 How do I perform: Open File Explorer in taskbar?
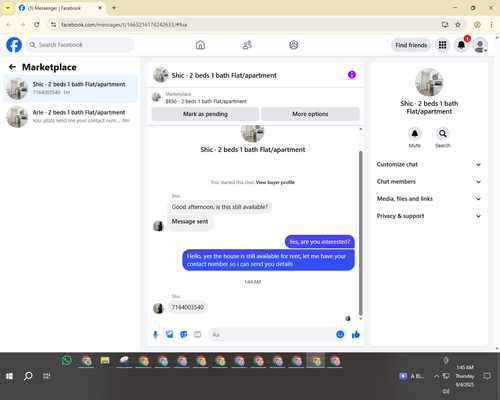(105, 361)
